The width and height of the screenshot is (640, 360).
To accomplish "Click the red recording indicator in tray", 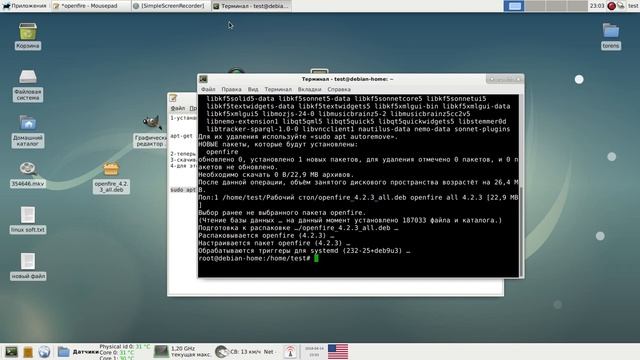I will [611, 6].
